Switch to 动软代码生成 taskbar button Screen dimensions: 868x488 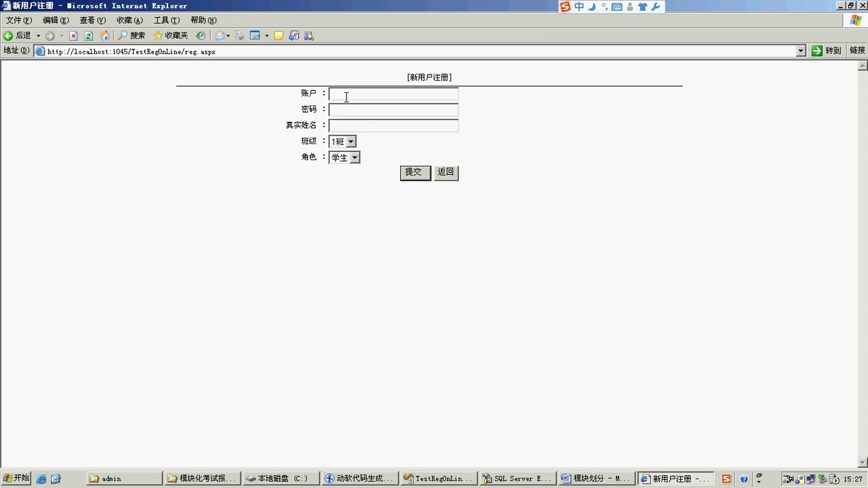(359, 479)
